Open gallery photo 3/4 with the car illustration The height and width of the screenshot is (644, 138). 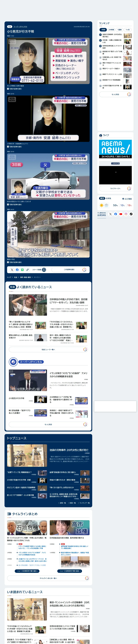click(48, 176)
